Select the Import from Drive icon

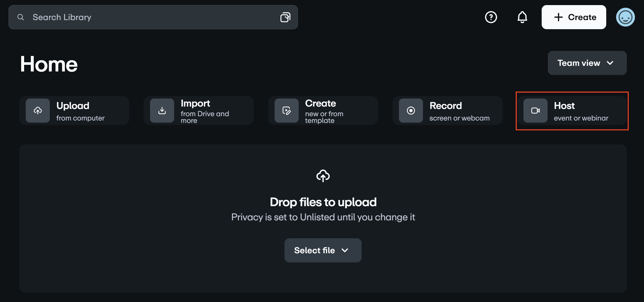[162, 111]
